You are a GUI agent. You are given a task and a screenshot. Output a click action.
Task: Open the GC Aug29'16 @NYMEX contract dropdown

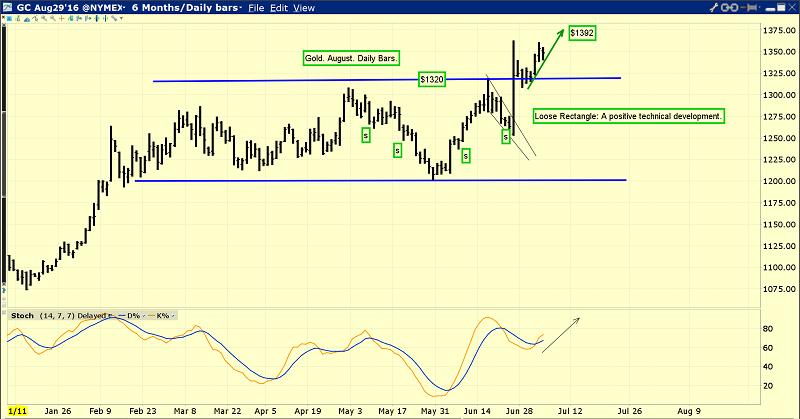pos(124,8)
